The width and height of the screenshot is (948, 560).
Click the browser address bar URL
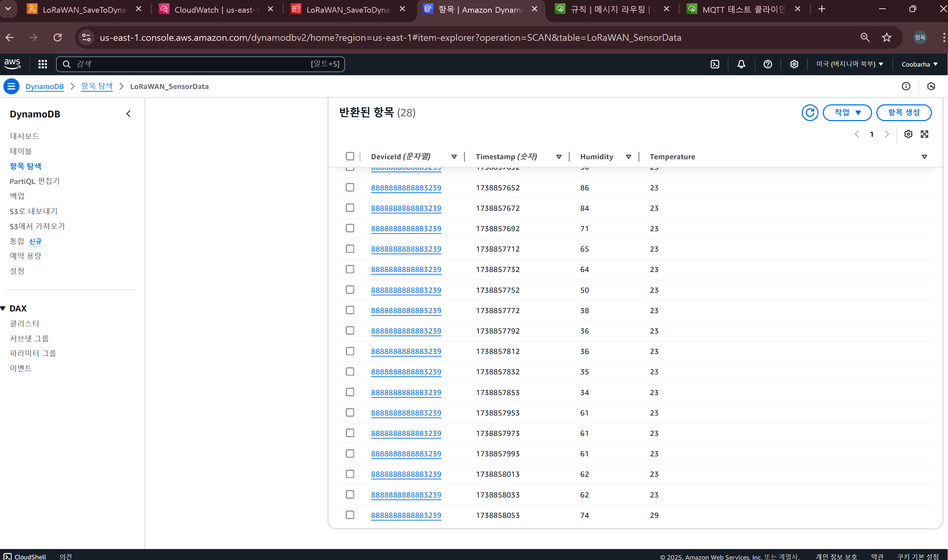point(390,37)
